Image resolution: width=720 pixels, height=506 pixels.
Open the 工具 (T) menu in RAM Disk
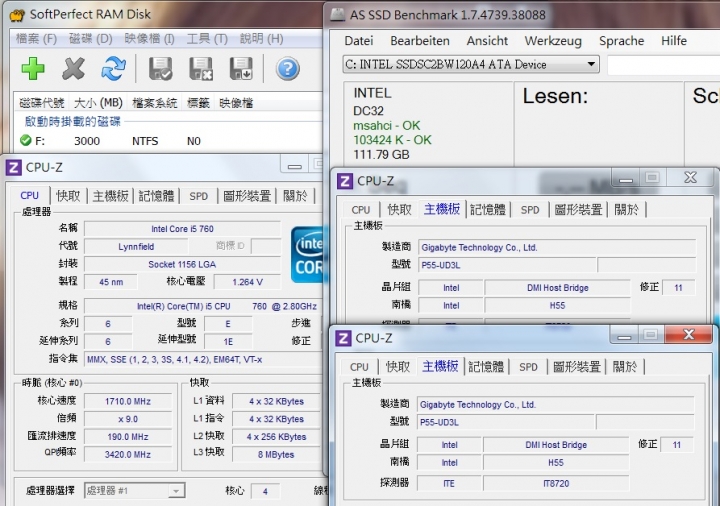(207, 39)
